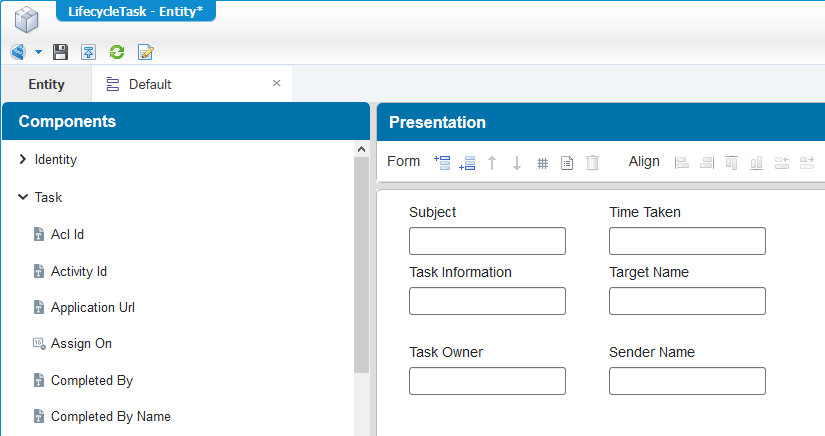Select the Completed By Name component
825x436 pixels.
(x=110, y=417)
